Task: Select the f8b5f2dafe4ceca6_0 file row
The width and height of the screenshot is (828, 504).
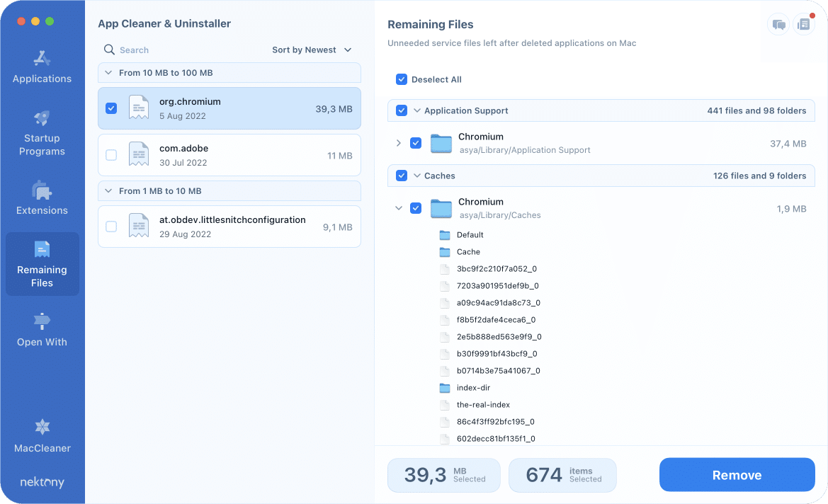Action: pos(496,320)
